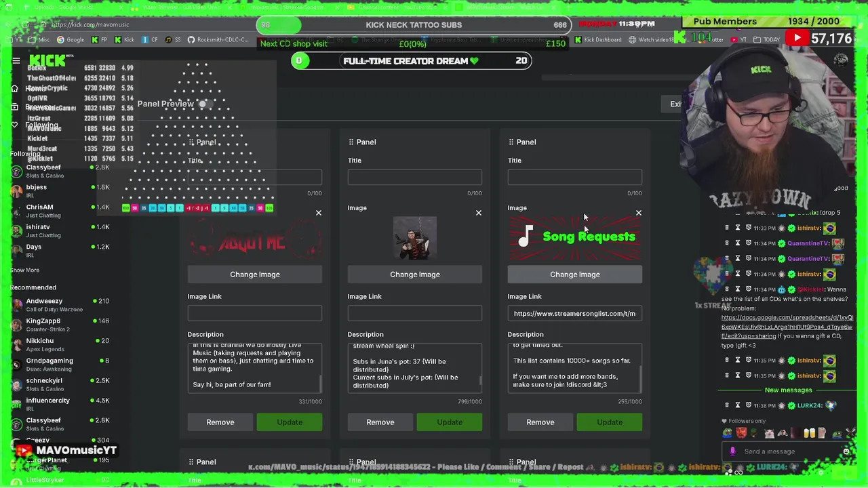This screenshot has width=868, height=488.
Task: Jump to New messages in chat
Action: 788,390
